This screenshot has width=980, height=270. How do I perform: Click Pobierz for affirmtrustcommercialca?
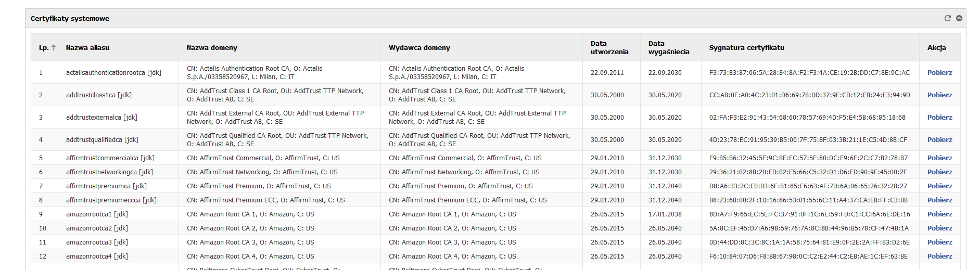[939, 158]
